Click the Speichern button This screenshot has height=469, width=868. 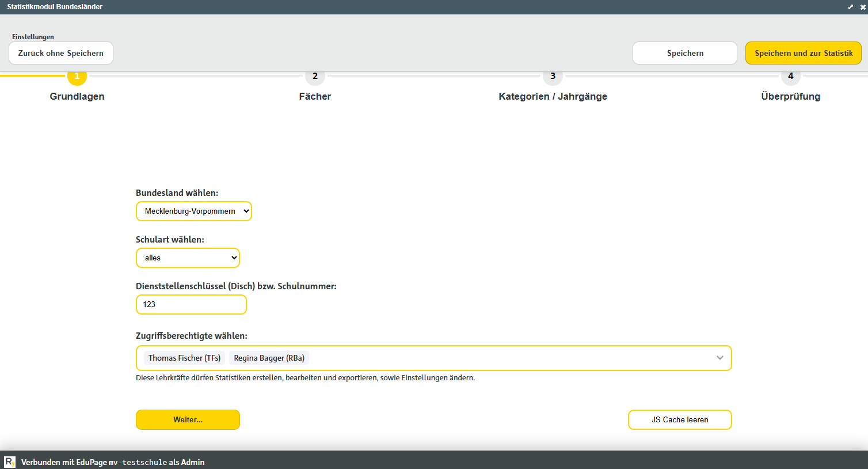685,53
